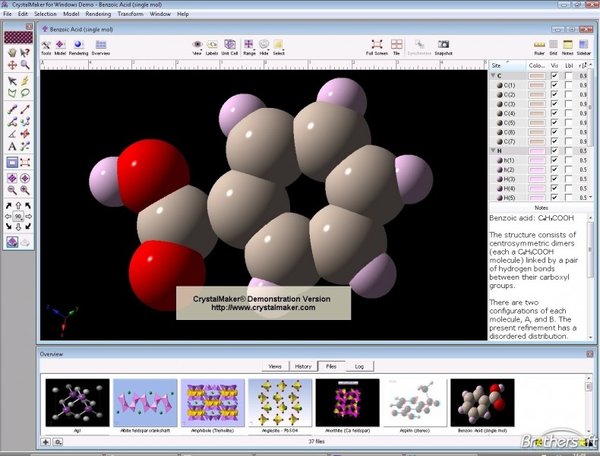Toggle visibility checkbox for H(2)

[x=554, y=170]
